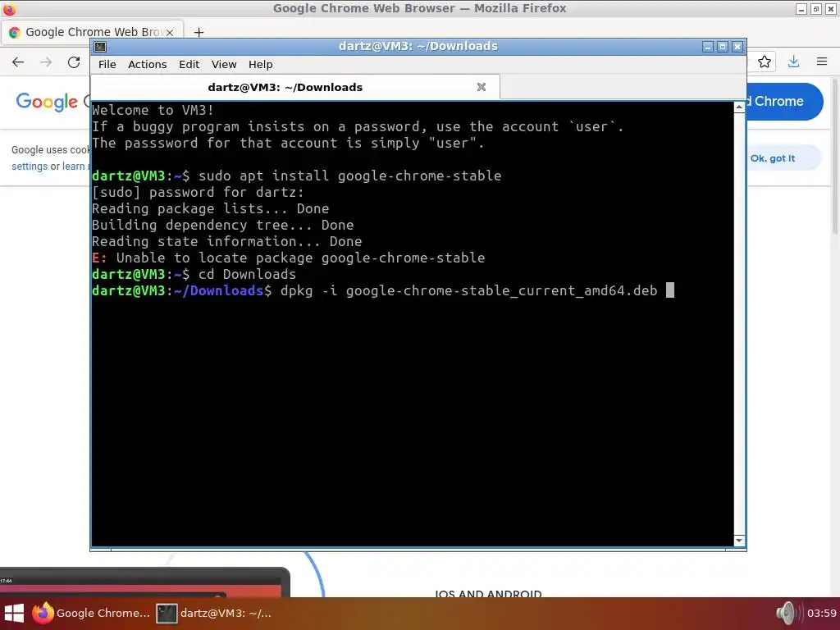Open the start menu on the taskbar
Viewport: 840px width, 630px height.
[x=14, y=614]
